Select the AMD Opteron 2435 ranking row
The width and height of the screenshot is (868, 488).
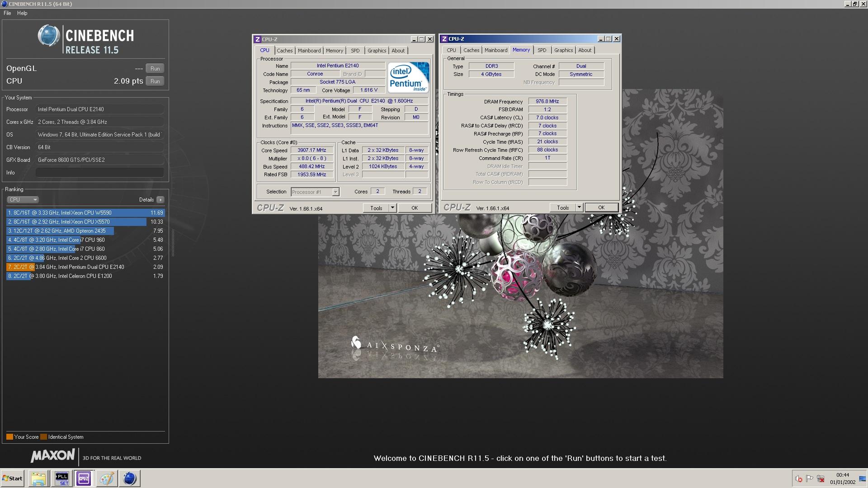[x=85, y=231]
